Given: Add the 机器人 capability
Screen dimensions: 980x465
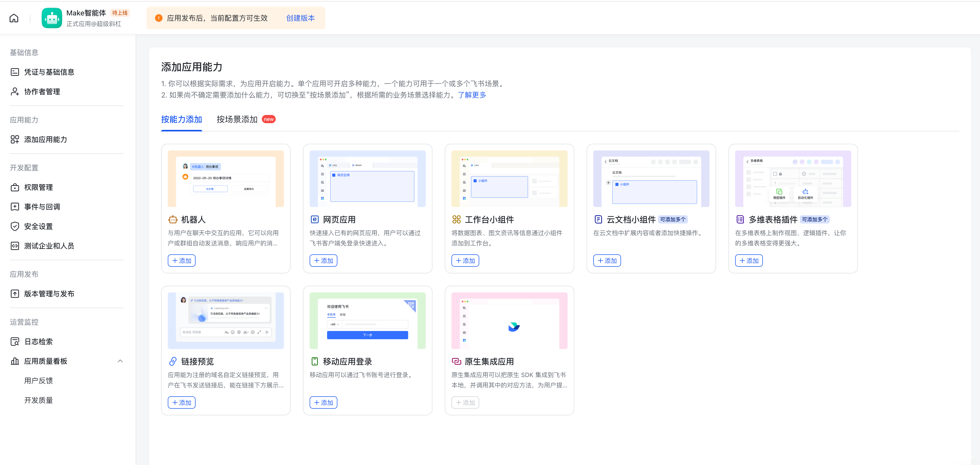Looking at the screenshot, I should point(181,261).
